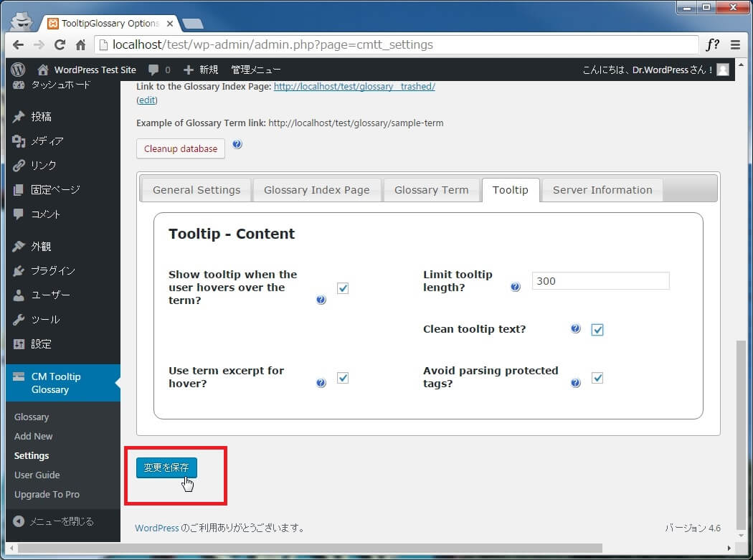Open the 新規 new content menu

tap(201, 70)
